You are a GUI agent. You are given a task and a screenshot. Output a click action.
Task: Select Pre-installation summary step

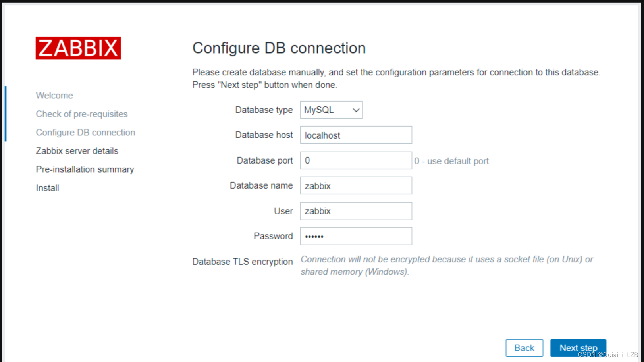tap(85, 169)
